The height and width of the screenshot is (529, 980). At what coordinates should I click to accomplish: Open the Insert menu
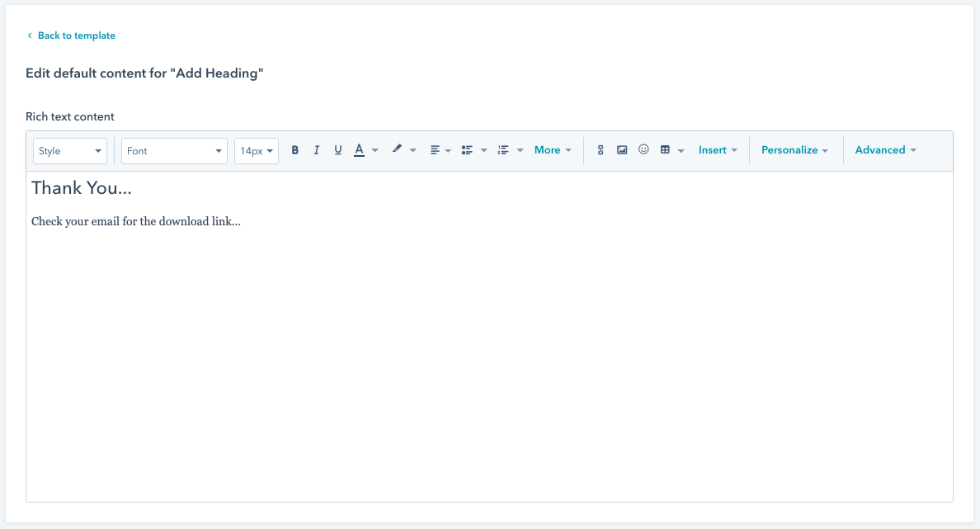718,150
